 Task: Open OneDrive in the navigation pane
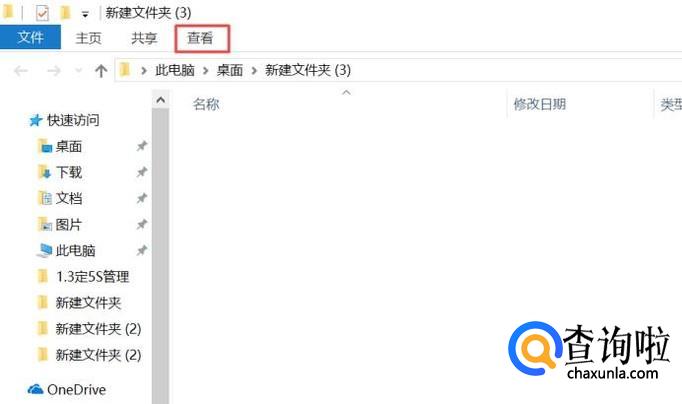[76, 390]
